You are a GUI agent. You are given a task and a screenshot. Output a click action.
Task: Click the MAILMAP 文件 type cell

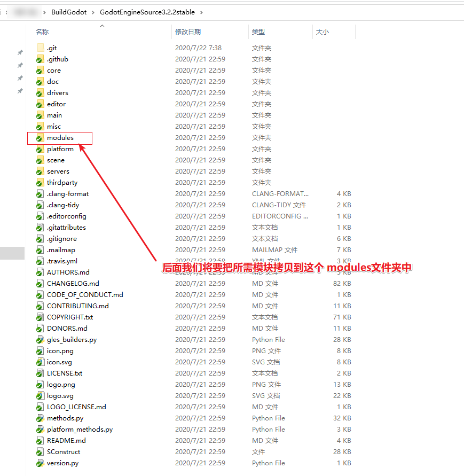pos(274,250)
